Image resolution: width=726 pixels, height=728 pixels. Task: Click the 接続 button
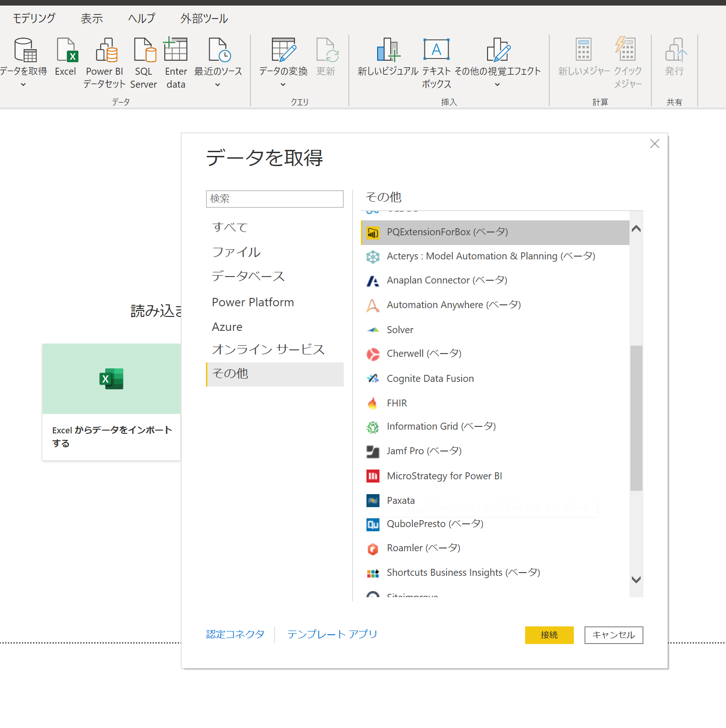click(549, 635)
